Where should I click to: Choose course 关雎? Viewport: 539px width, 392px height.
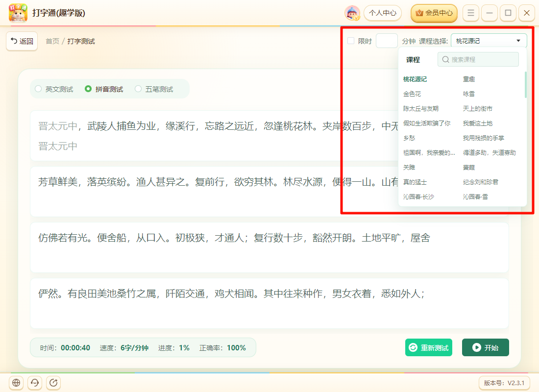409,168
